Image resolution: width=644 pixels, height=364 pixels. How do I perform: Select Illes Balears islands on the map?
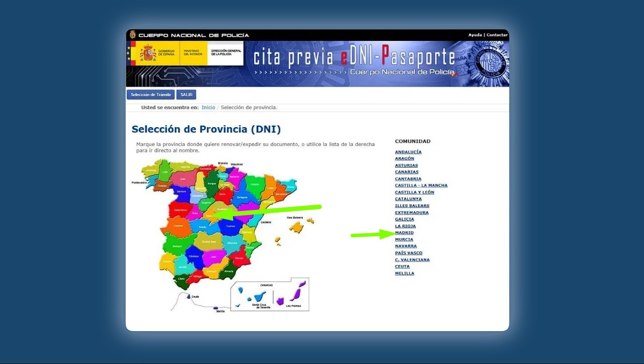297,227
